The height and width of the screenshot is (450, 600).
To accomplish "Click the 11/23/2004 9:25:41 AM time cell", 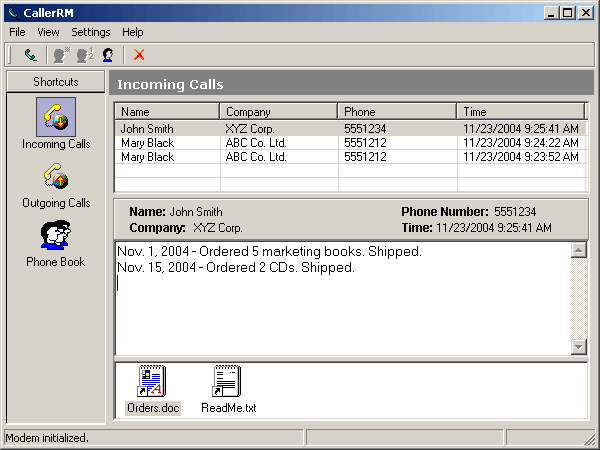I will (x=521, y=129).
